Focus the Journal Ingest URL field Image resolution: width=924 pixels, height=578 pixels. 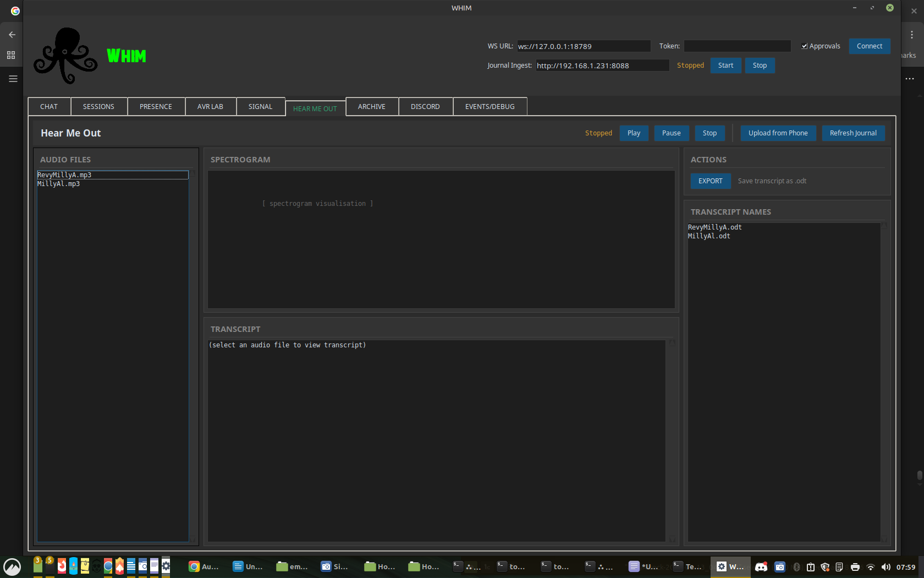(x=602, y=66)
